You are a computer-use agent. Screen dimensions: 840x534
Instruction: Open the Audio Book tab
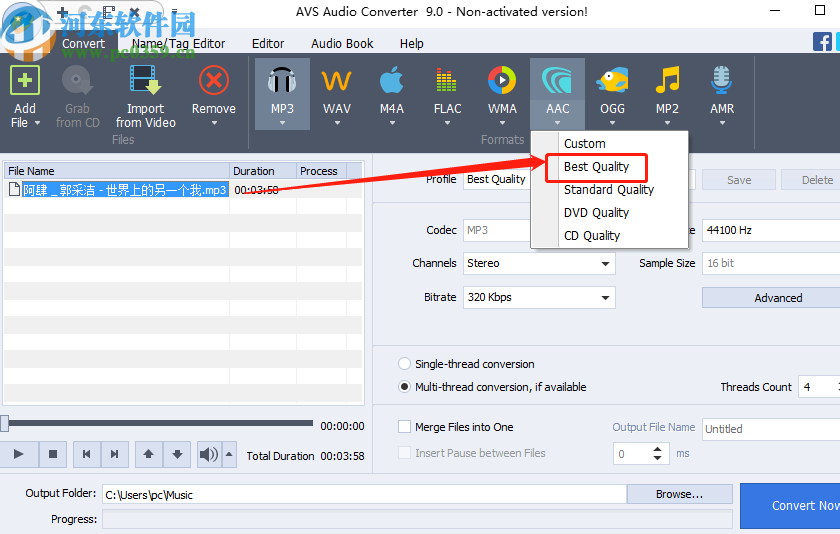pyautogui.click(x=342, y=43)
